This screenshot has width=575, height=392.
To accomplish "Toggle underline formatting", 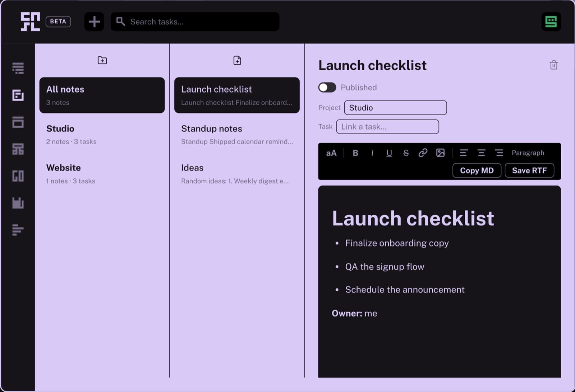I will (389, 153).
